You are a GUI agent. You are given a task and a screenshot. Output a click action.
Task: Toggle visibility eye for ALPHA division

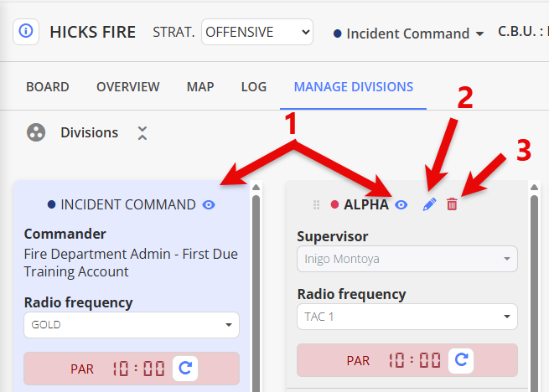401,204
